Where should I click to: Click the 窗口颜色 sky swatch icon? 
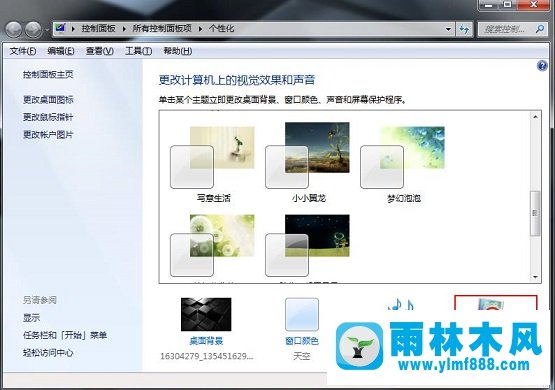[302, 314]
